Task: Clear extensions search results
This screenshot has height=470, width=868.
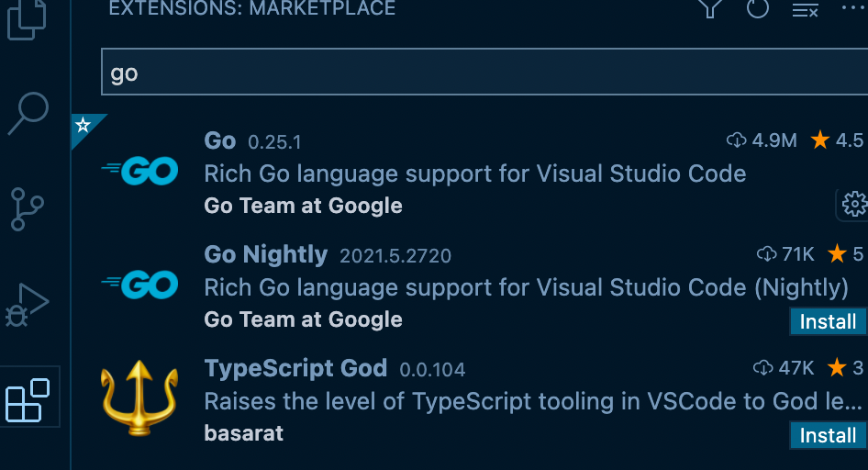Action: [805, 9]
